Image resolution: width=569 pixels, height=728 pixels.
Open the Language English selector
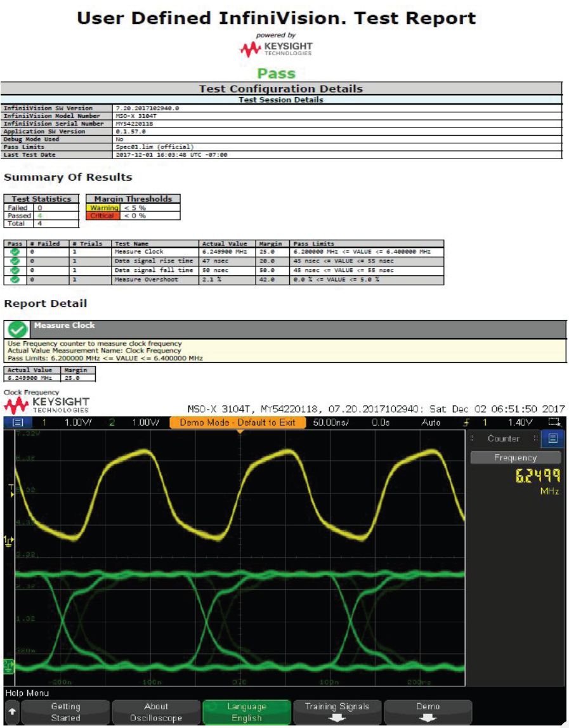click(x=246, y=712)
